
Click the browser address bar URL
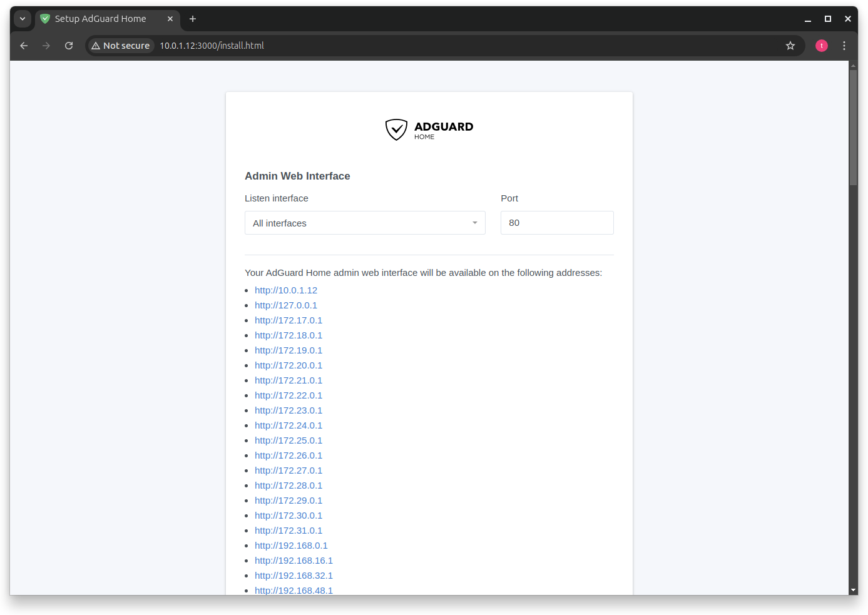[212, 45]
